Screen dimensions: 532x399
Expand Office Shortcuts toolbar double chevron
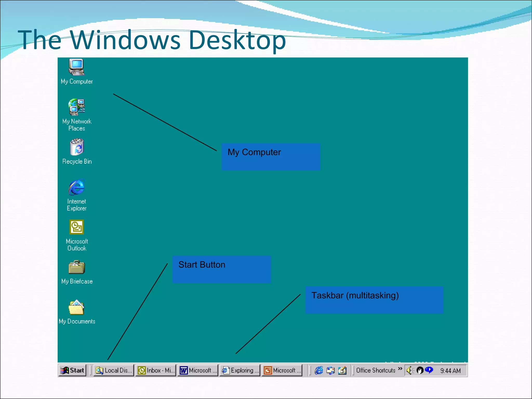[x=400, y=369]
